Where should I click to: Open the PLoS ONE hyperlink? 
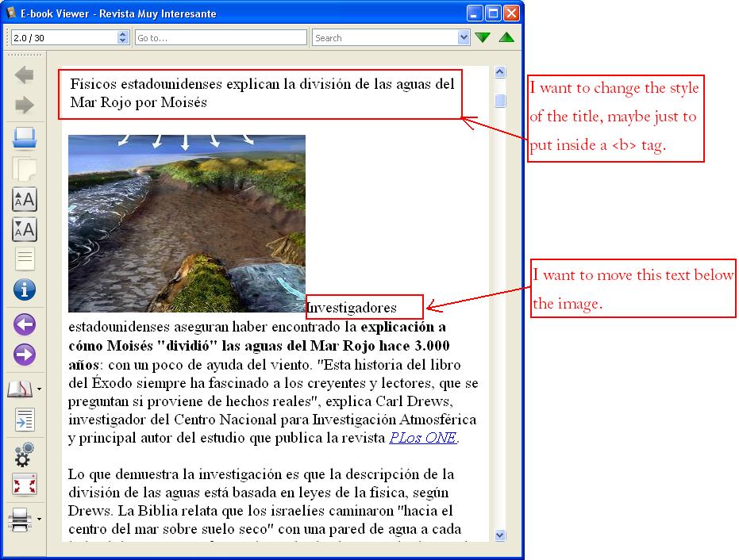coord(423,438)
